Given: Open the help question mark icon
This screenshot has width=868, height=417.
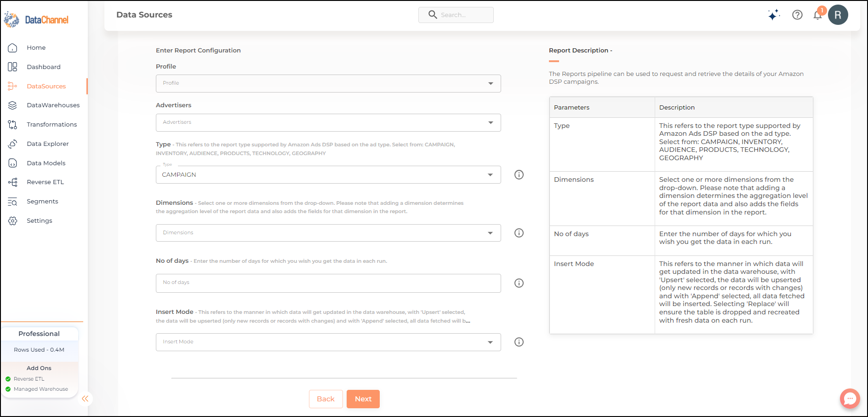Looking at the screenshot, I should click(797, 15).
